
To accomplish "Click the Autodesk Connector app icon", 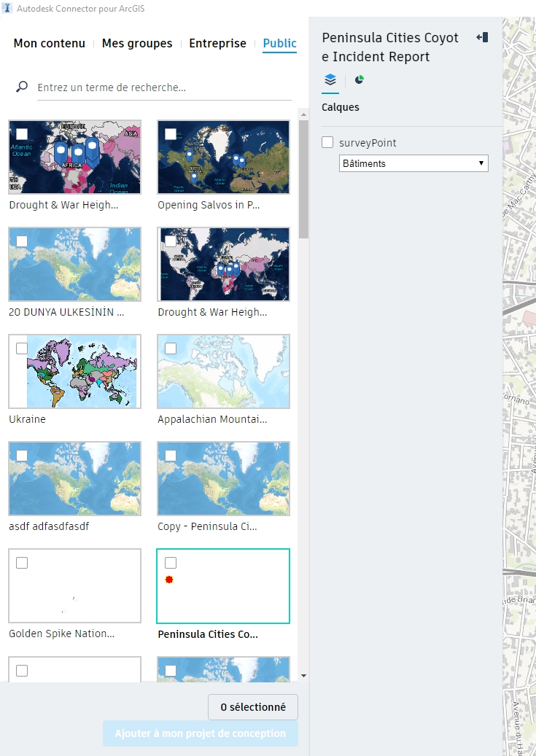I will pyautogui.click(x=7, y=8).
